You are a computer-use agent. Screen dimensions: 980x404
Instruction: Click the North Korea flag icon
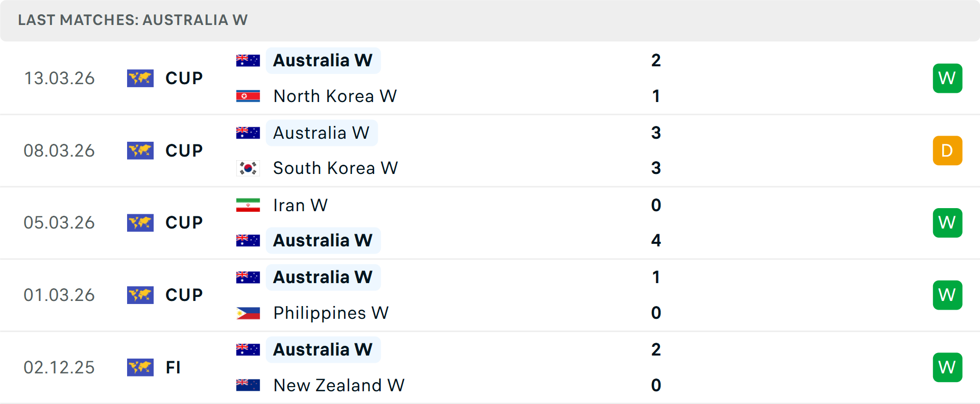pos(248,96)
